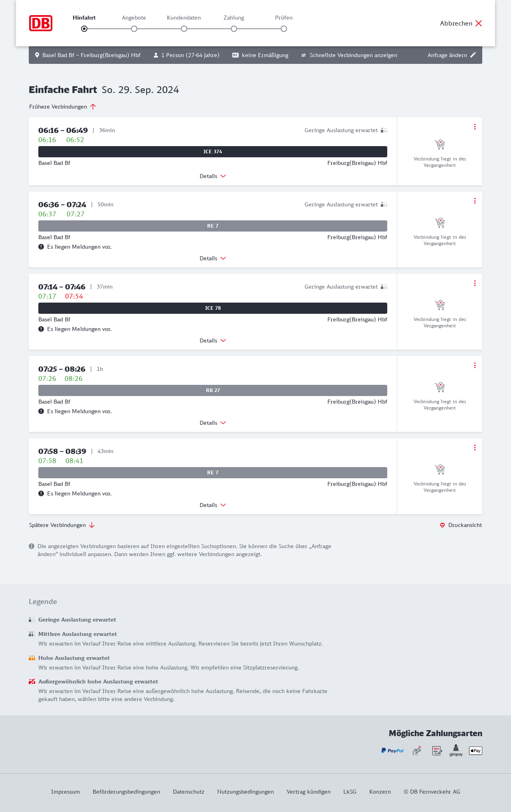Select the Zahlung step circle
Viewport: 511px width, 812px height.
[x=234, y=29]
